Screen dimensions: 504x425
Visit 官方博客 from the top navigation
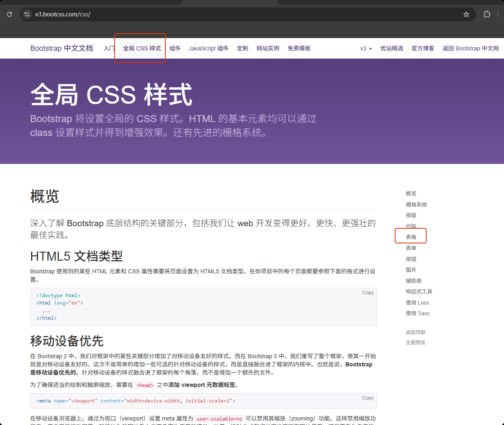pos(423,48)
